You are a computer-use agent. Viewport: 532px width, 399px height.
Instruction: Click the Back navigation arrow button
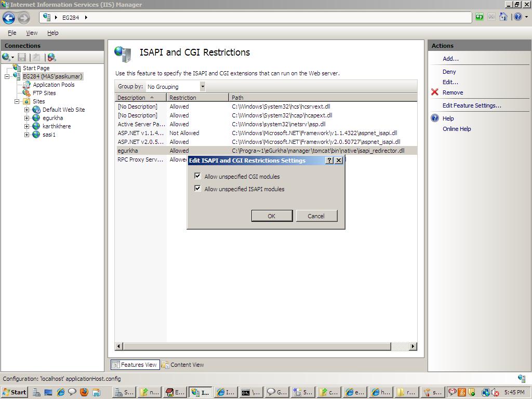tap(9, 18)
